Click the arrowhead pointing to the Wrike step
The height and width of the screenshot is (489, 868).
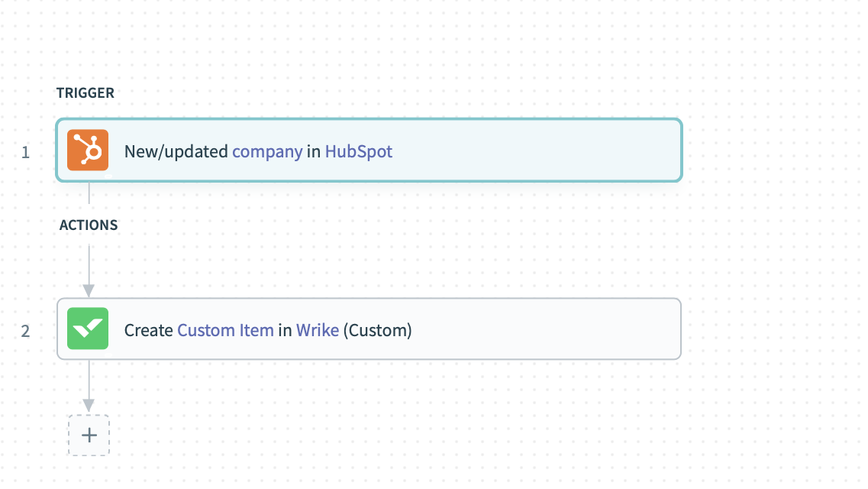coord(89,290)
